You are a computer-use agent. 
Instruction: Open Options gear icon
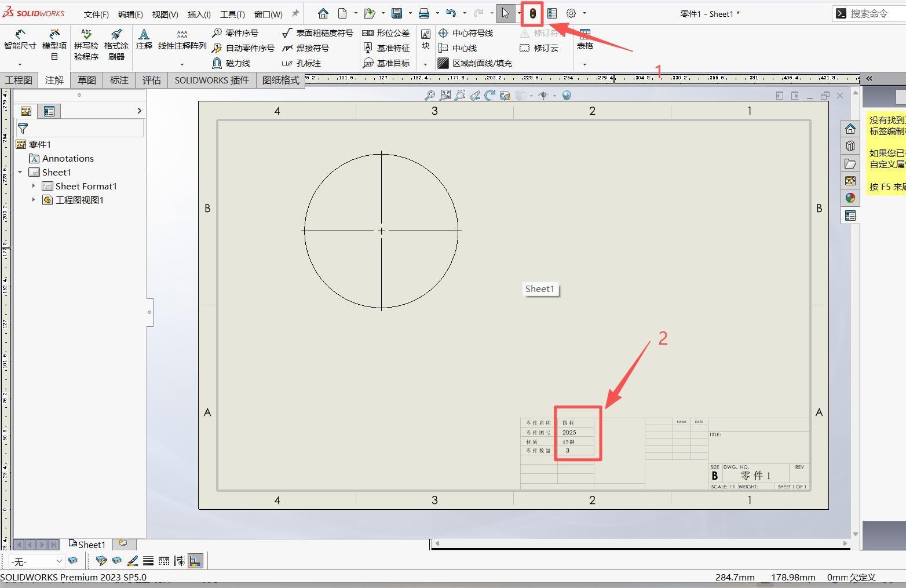[571, 13]
